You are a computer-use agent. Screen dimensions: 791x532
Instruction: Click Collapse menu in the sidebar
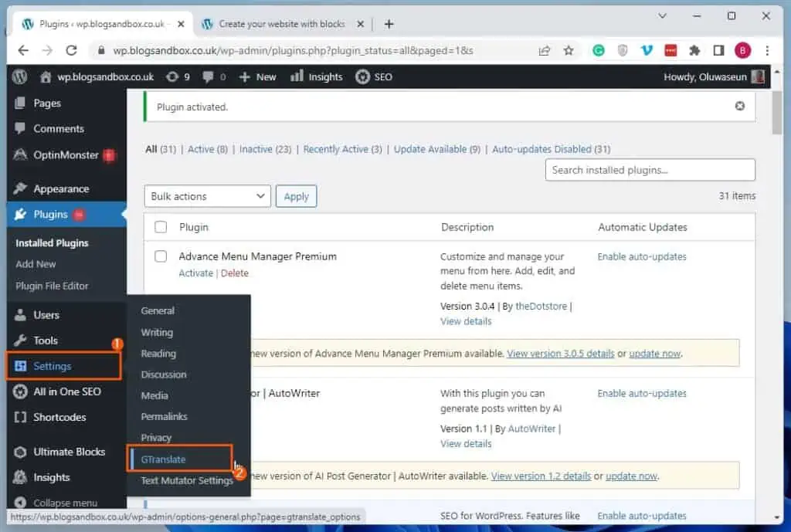point(65,503)
